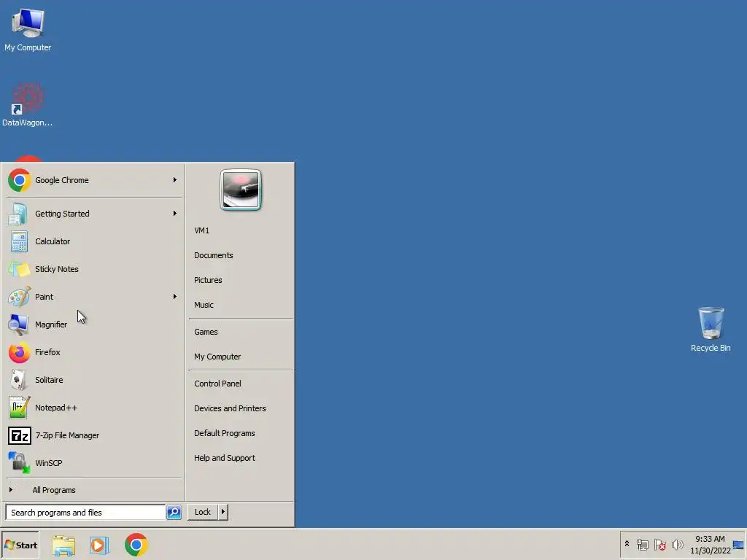Screen dimensions: 747x560
Task: Select the DataWagon desktop shortcut
Action: pos(28,104)
